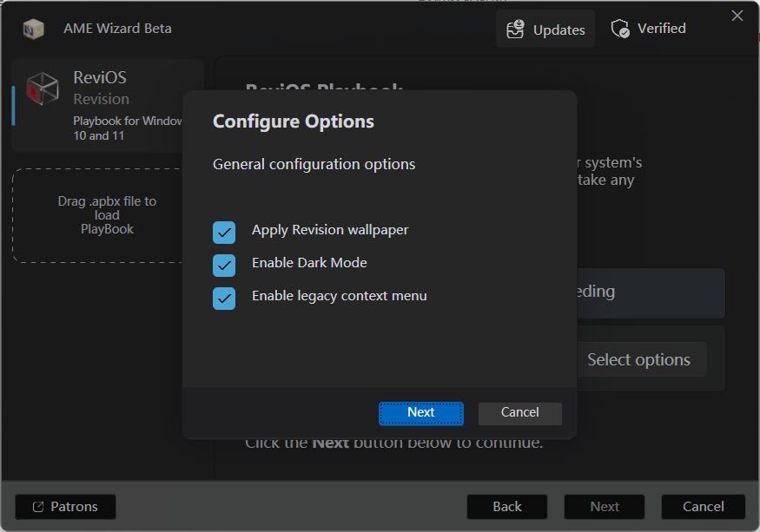Open the Patrons link

[74, 507]
